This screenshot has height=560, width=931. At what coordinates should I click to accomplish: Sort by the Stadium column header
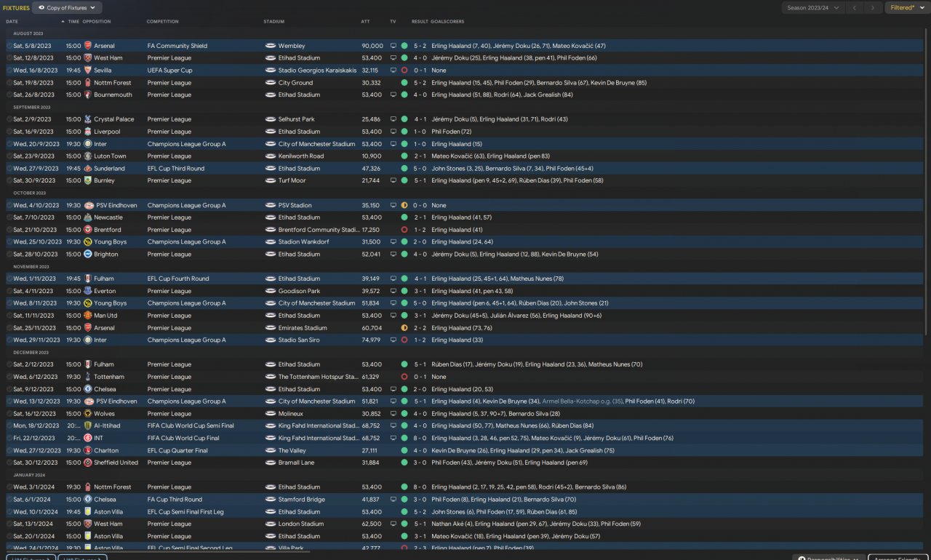(x=273, y=22)
